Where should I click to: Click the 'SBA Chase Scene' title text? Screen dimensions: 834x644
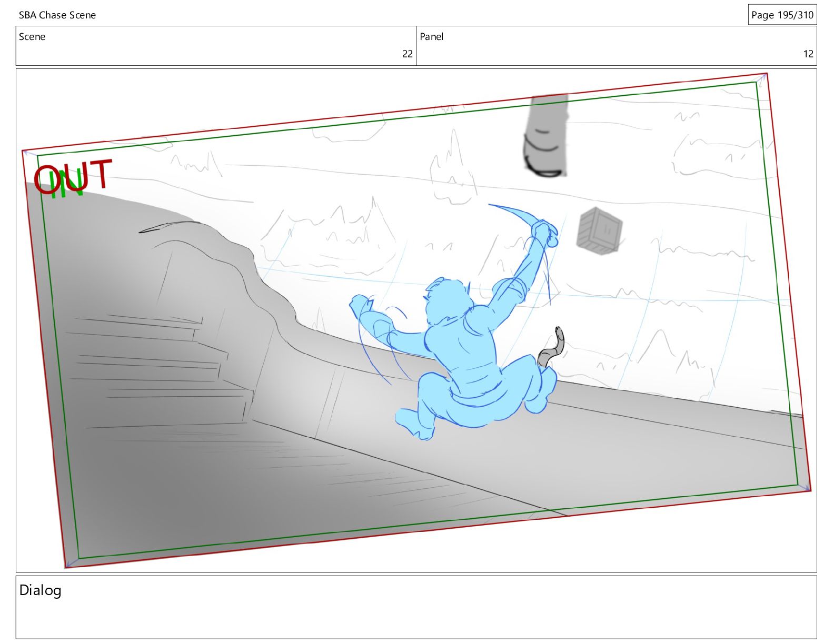click(57, 15)
